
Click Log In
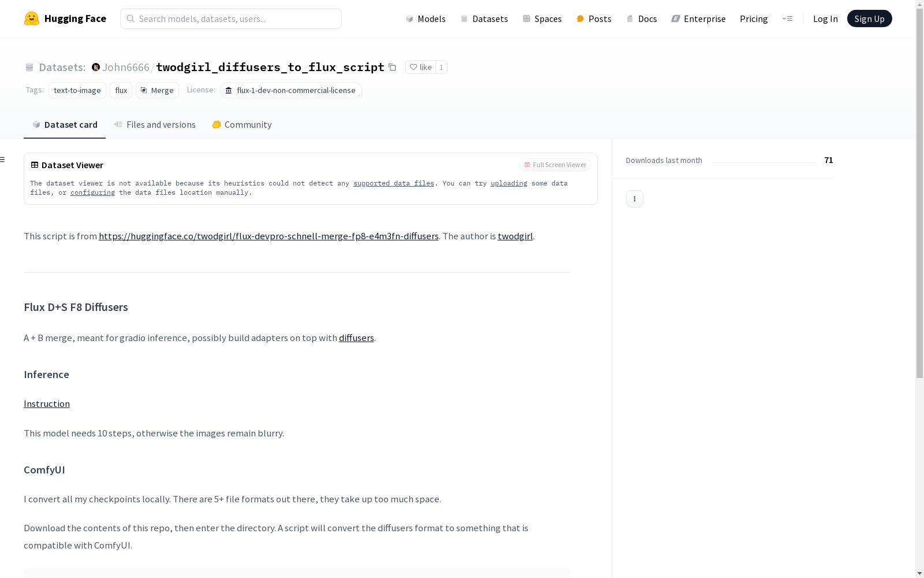click(825, 18)
